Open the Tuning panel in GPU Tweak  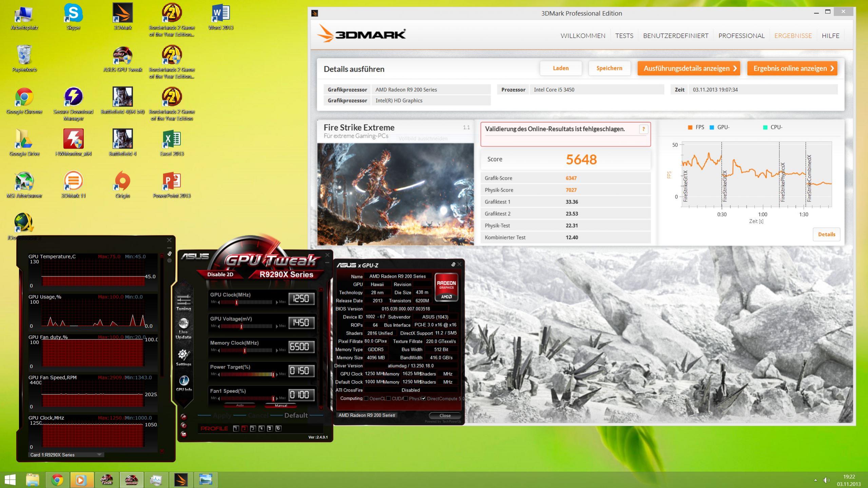pos(184,301)
